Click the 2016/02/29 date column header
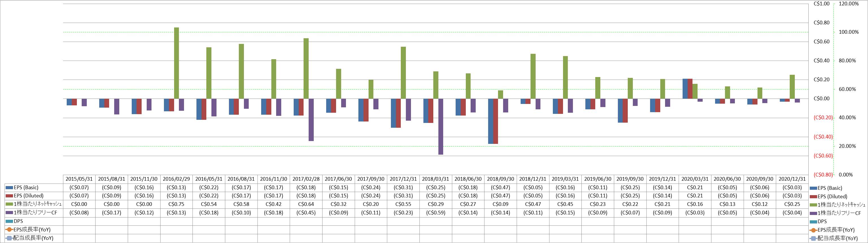This screenshot has width=868, height=243. pyautogui.click(x=176, y=179)
